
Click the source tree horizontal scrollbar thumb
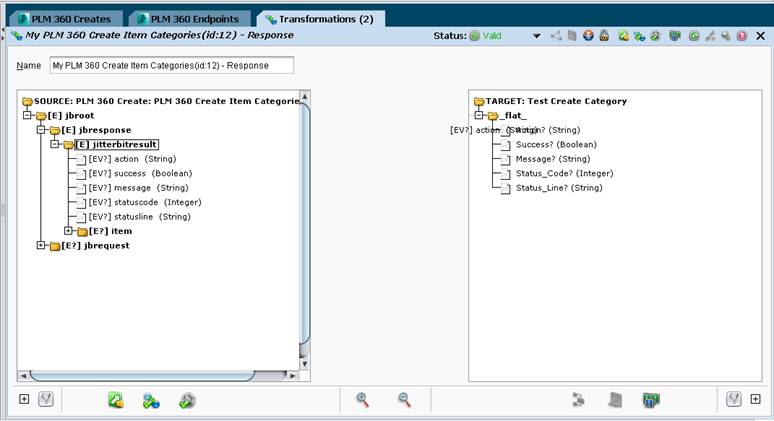(142, 376)
